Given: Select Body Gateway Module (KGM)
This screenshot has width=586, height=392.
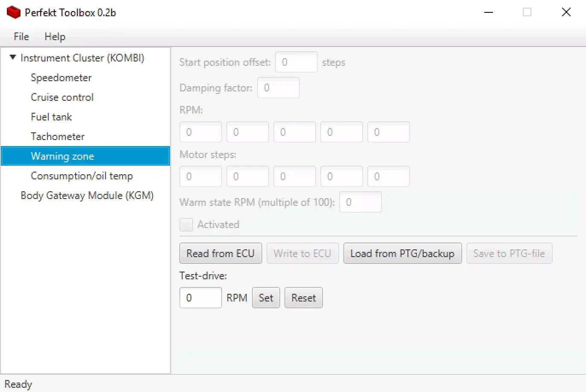Looking at the screenshot, I should point(87,196).
